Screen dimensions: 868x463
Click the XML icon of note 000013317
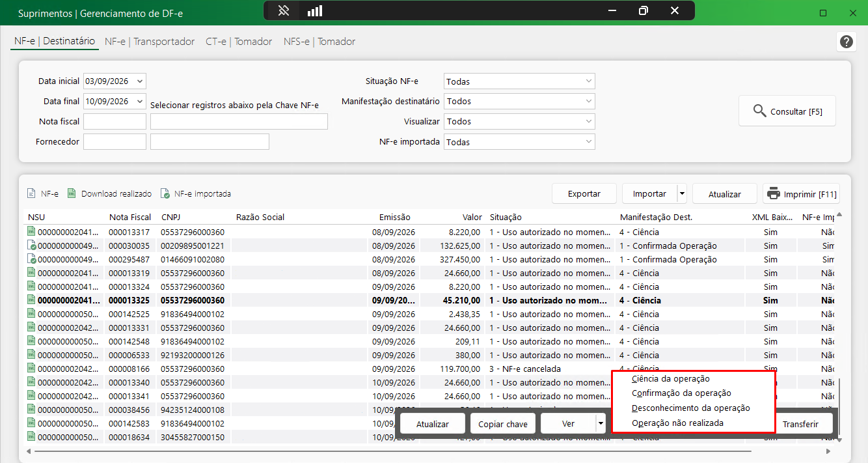coord(31,232)
